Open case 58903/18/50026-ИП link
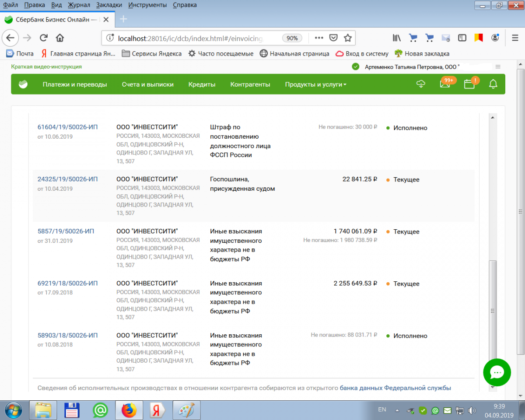The width and height of the screenshot is (525, 420). [x=68, y=335]
